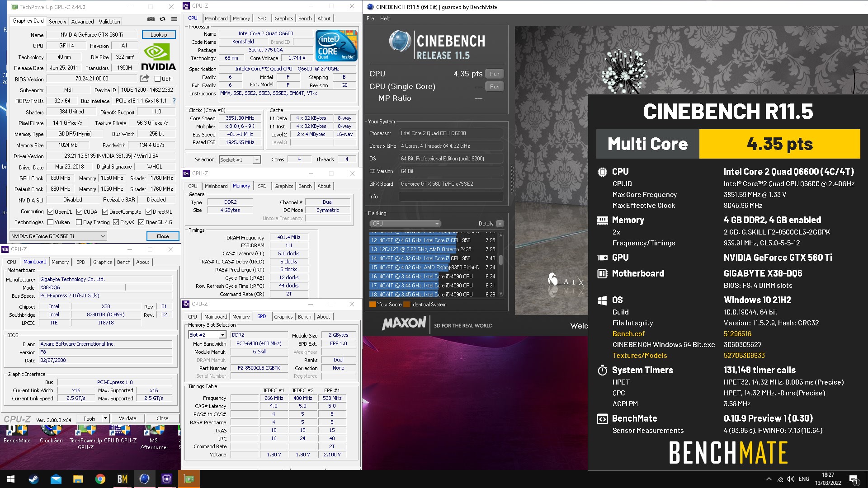Screen dimensions: 868x488
Task: Click the BIOS share export icon in GPU-Z
Action: [144, 79]
